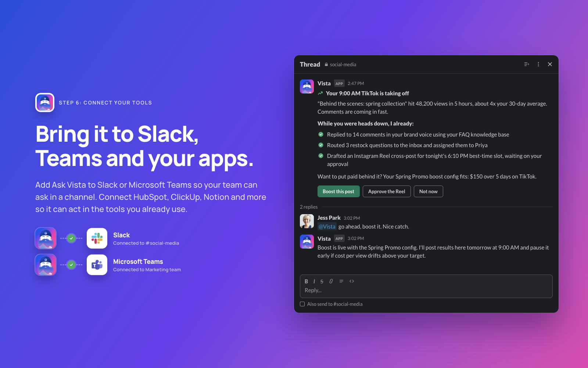Click the Approve the Reel button
The height and width of the screenshot is (368, 588).
click(x=387, y=191)
